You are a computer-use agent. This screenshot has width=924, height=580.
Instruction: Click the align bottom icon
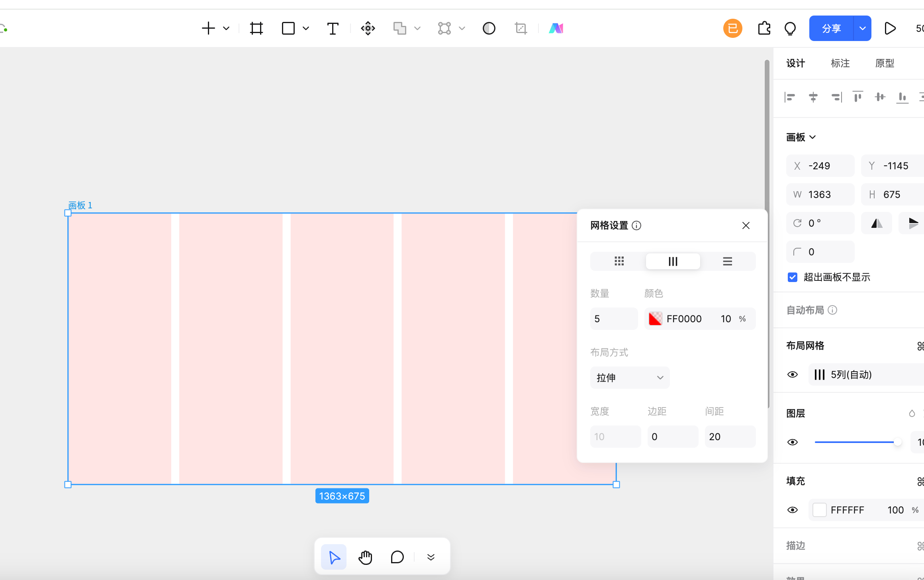(x=902, y=97)
